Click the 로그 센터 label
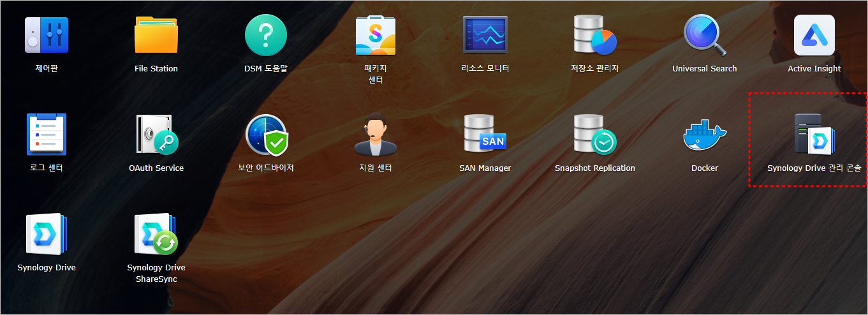868x315 pixels. (47, 168)
